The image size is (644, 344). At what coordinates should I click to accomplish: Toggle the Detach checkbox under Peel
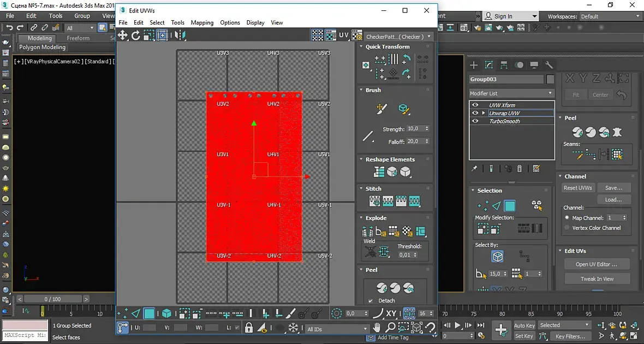(371, 301)
